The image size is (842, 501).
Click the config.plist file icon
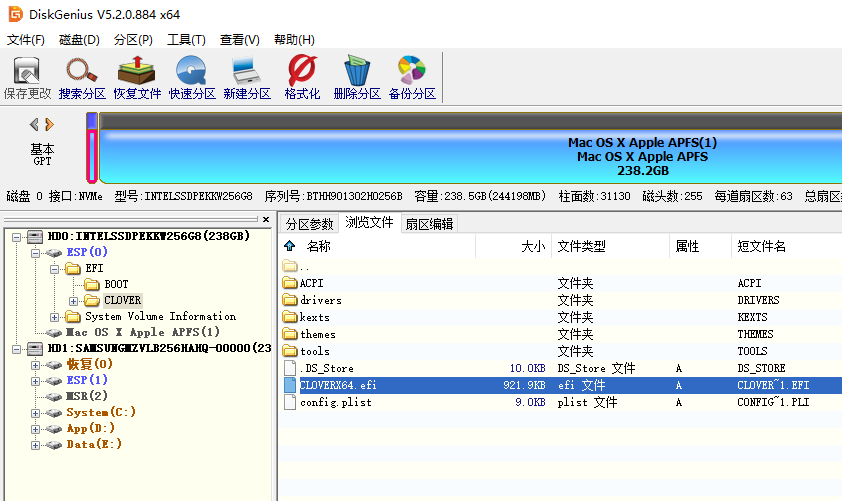pyautogui.click(x=289, y=402)
